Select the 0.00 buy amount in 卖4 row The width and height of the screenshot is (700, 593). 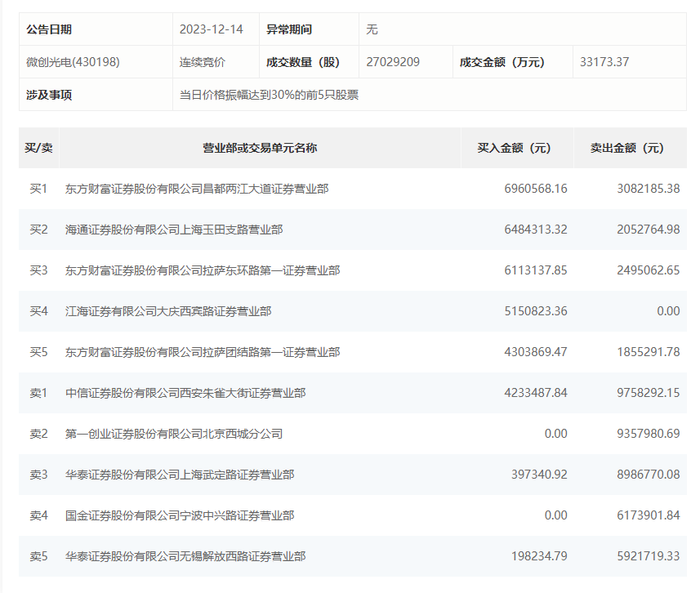click(x=556, y=516)
